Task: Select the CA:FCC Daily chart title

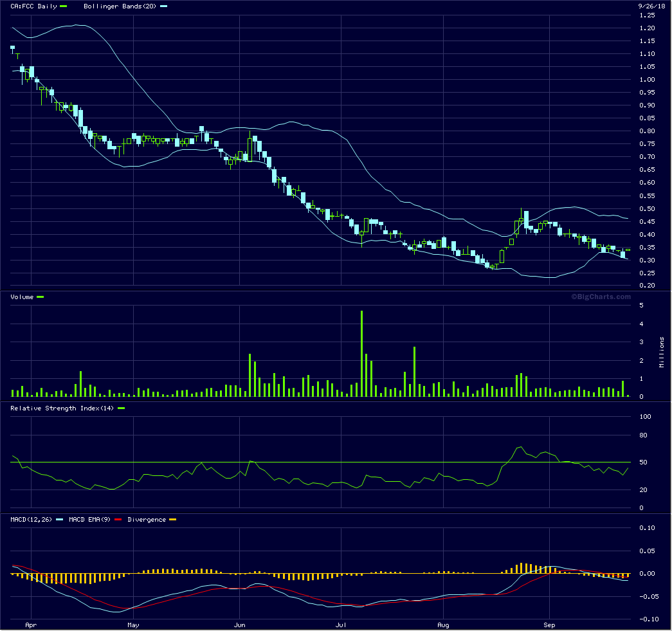Action: pos(33,6)
